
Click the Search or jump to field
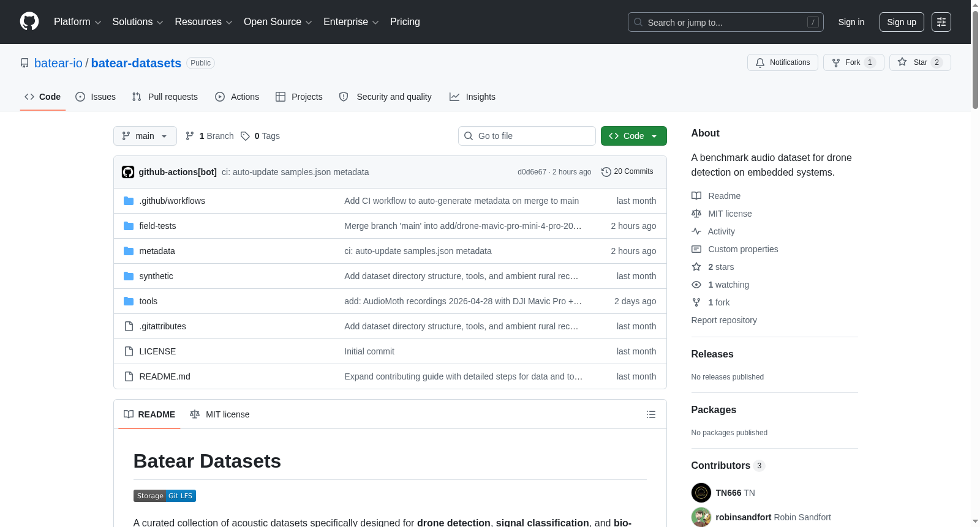(x=726, y=22)
